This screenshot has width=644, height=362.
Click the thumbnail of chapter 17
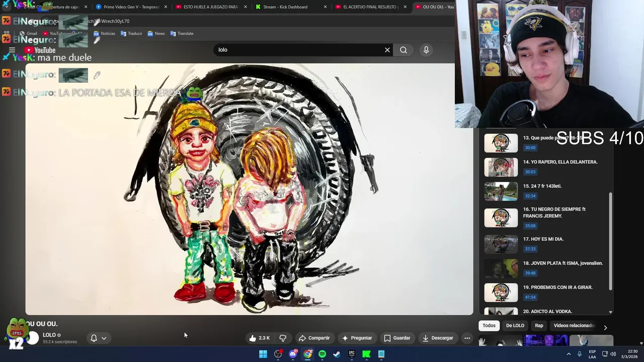[x=501, y=244]
